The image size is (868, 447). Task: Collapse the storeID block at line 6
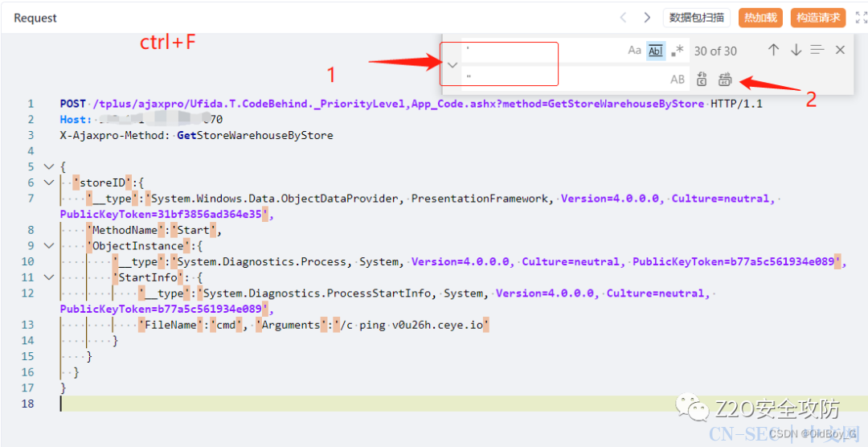(49, 182)
